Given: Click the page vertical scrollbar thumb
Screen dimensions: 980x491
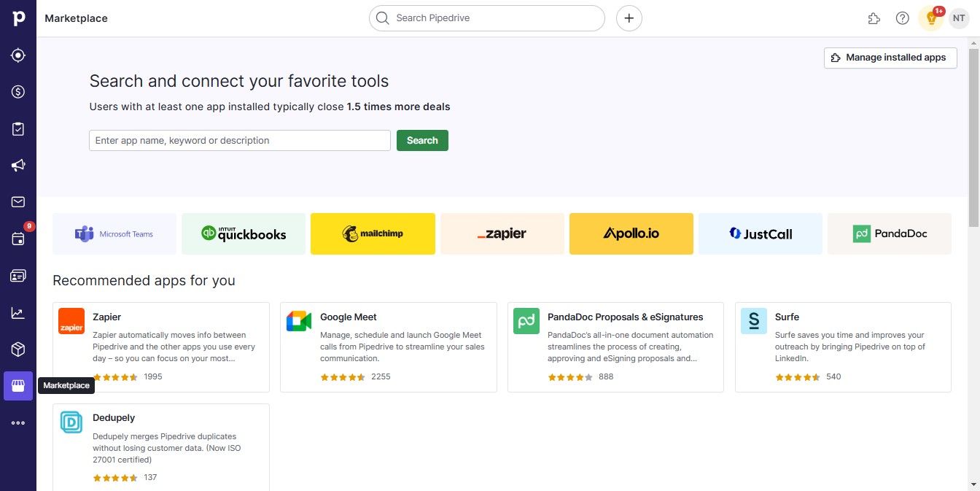Looking at the screenshot, I should (974, 137).
